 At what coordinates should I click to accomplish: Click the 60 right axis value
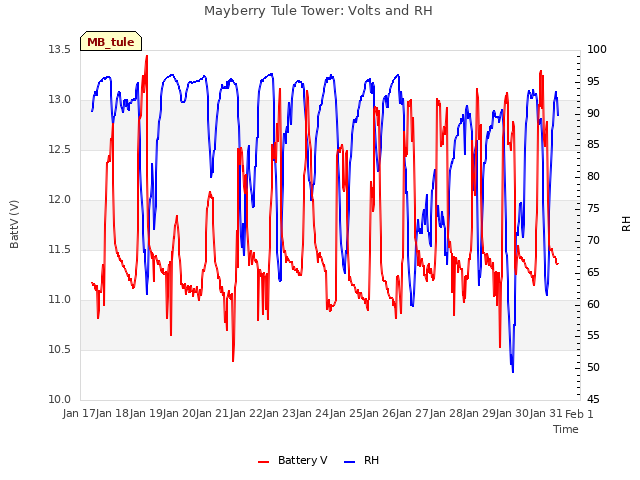[x=593, y=304]
